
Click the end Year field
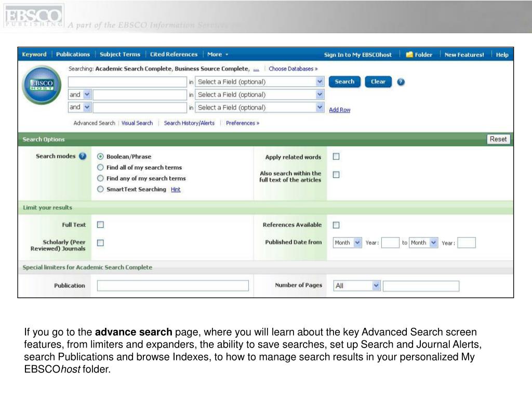[x=467, y=243]
